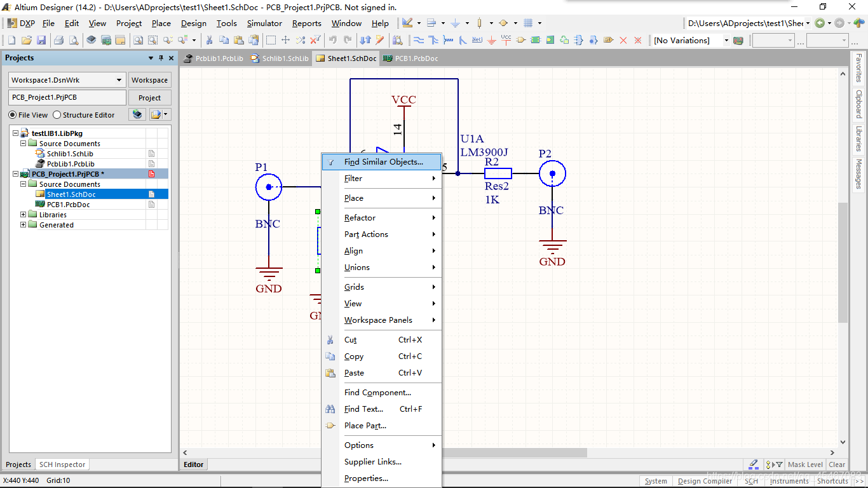Screen dimensions: 868x488
Task: Click the Up/Down Hierarchy arrows icon
Action: coord(365,40)
